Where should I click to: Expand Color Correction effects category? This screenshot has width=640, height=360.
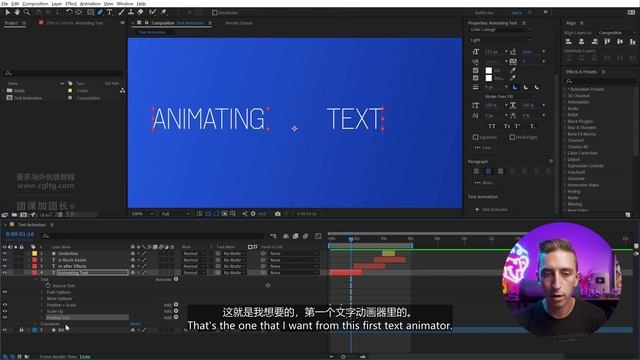[565, 153]
